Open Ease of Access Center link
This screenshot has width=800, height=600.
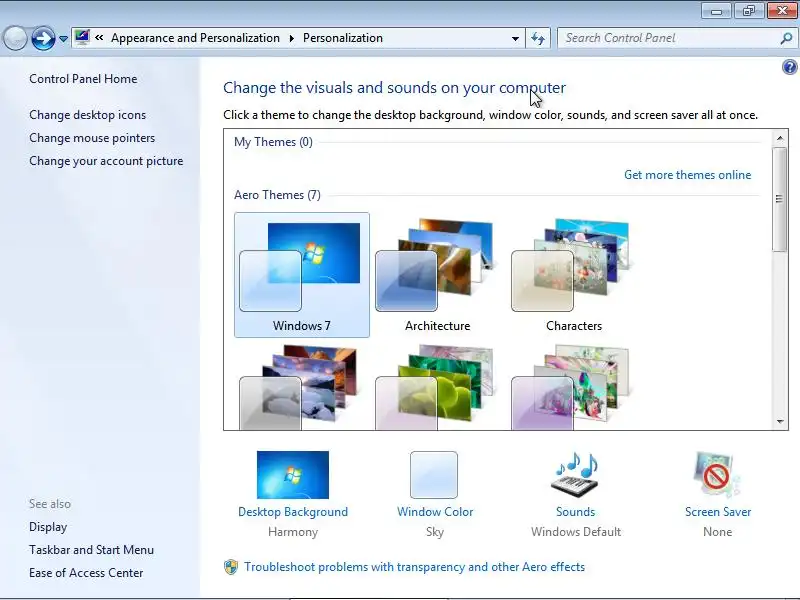[x=86, y=573]
